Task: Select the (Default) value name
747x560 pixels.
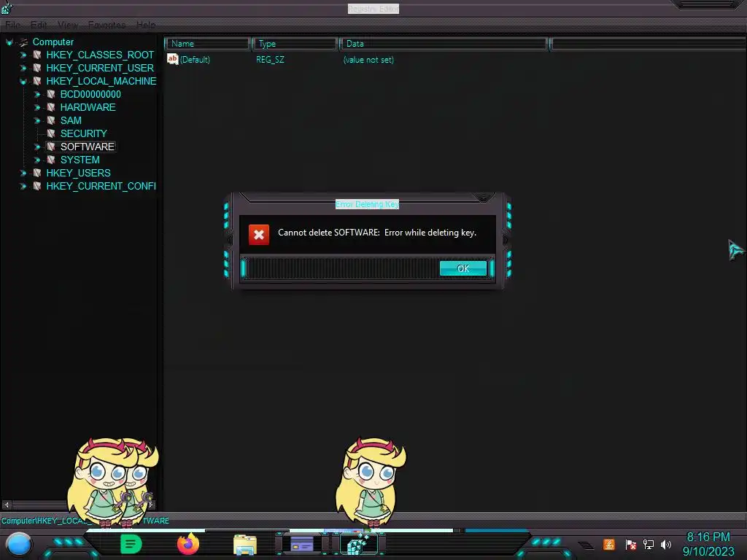Action: [196, 60]
